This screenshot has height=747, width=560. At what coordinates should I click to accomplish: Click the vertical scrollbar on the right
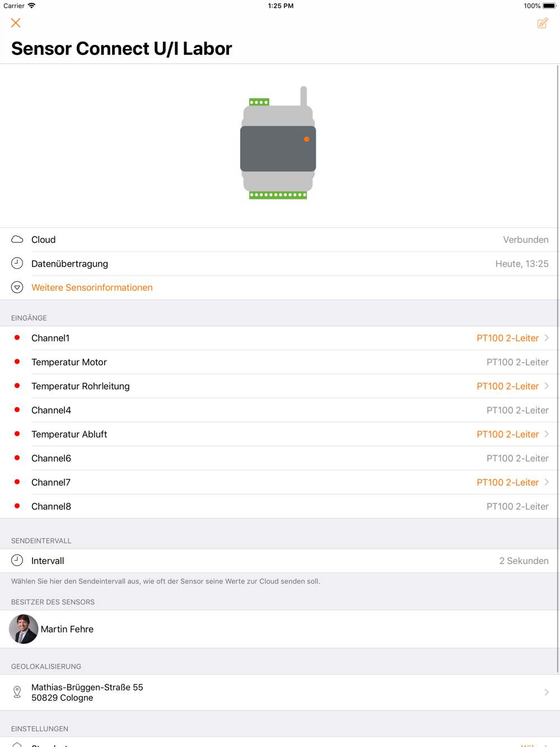pos(558,364)
